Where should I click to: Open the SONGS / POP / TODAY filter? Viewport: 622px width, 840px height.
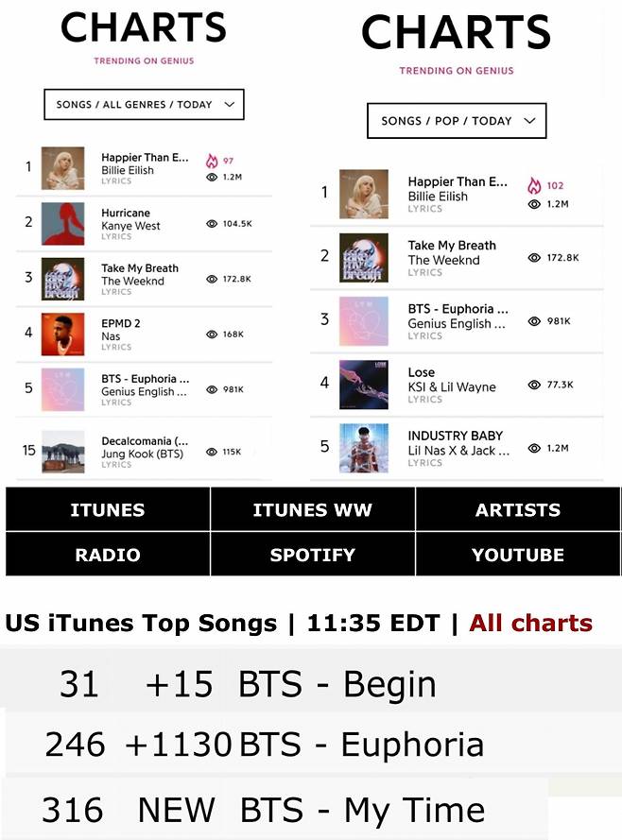pyautogui.click(x=457, y=121)
